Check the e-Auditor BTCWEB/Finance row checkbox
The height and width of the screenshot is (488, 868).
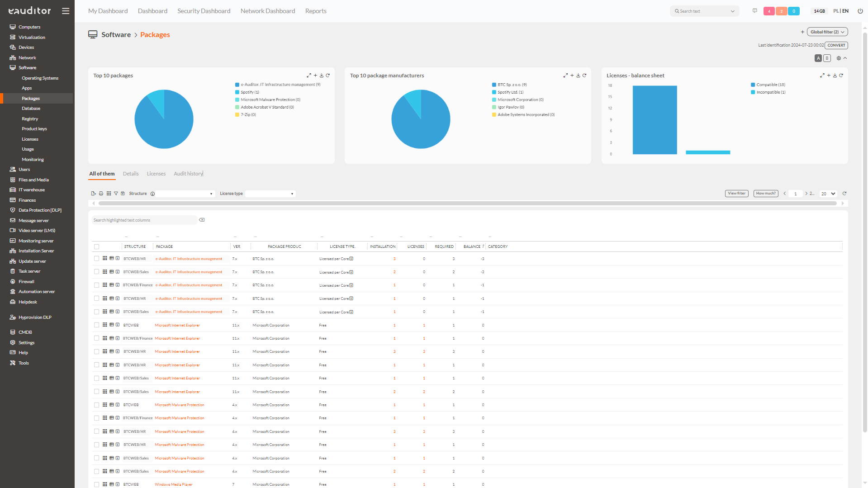coord(96,285)
